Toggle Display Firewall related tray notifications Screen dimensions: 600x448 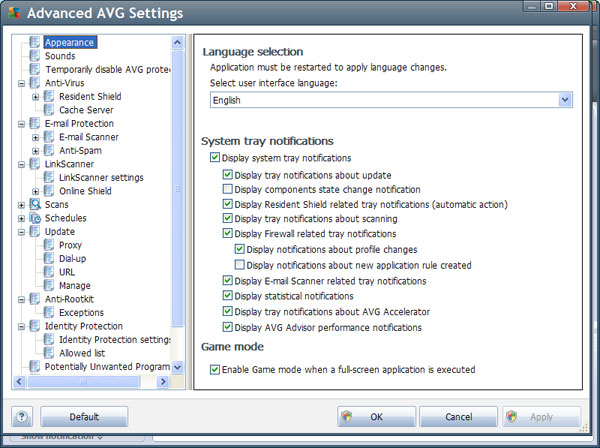click(227, 233)
